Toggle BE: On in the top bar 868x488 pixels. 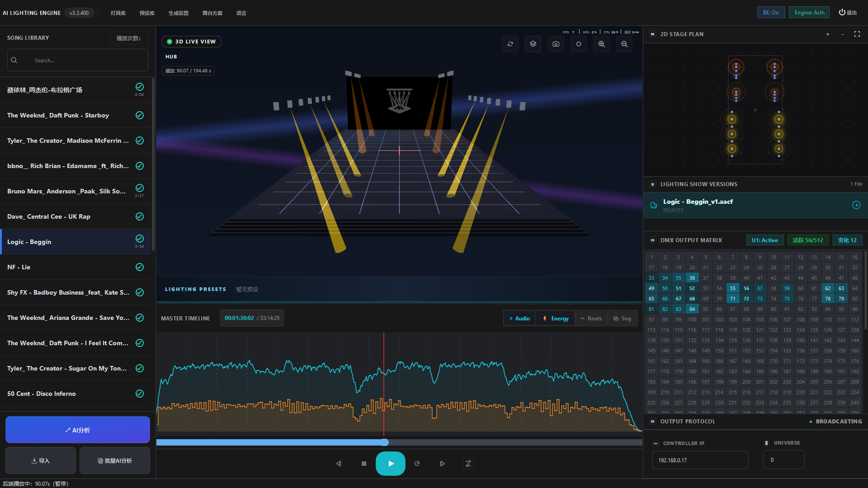(770, 12)
